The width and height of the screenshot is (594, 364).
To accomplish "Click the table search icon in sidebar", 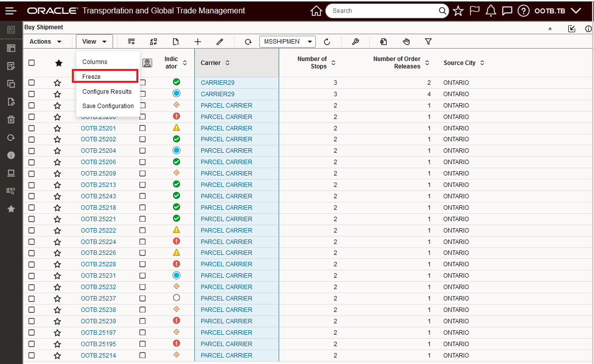I will tap(11, 191).
